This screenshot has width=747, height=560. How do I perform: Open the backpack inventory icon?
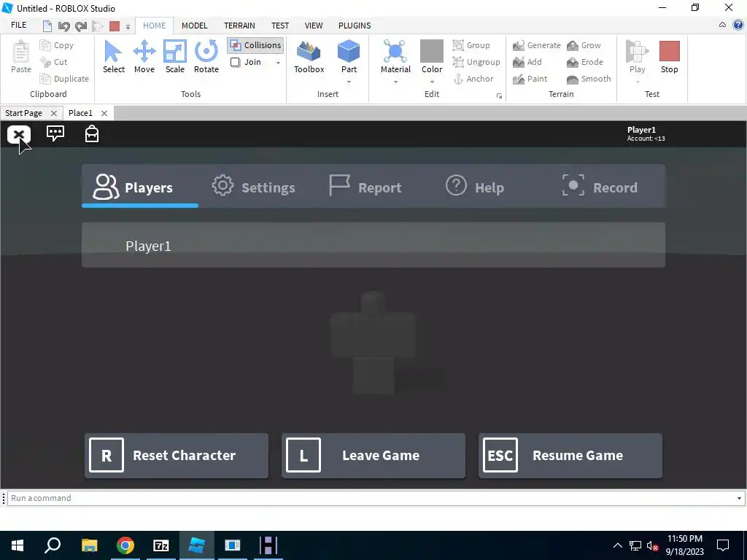click(91, 134)
